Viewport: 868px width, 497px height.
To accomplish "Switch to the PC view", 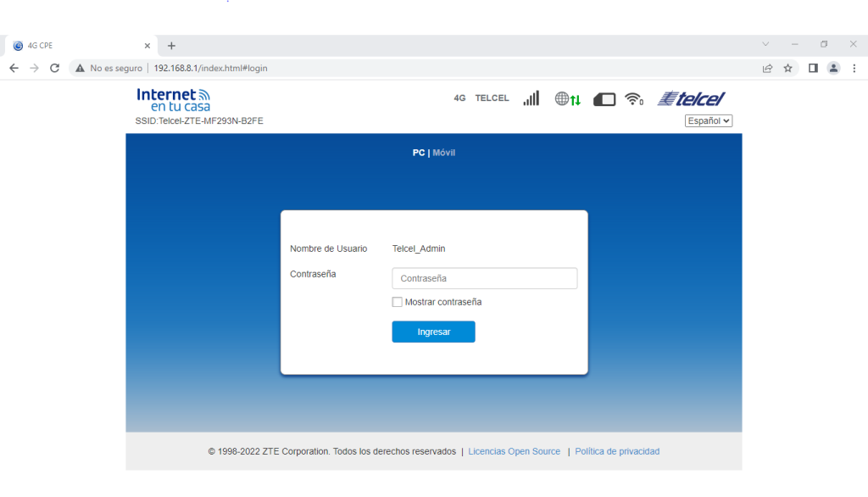I will coord(419,153).
